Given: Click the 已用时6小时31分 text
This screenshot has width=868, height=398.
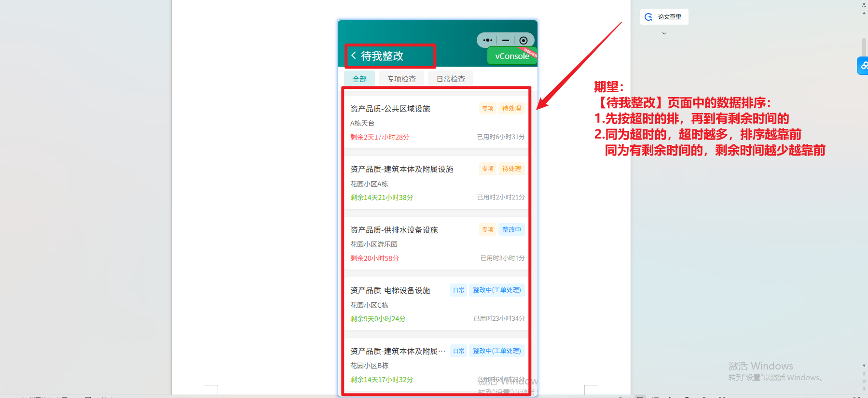Looking at the screenshot, I should [x=501, y=137].
